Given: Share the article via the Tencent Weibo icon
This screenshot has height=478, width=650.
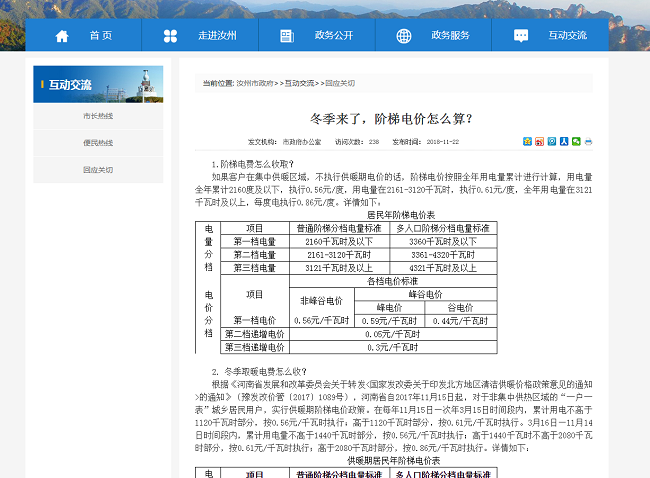Looking at the screenshot, I should 551,142.
